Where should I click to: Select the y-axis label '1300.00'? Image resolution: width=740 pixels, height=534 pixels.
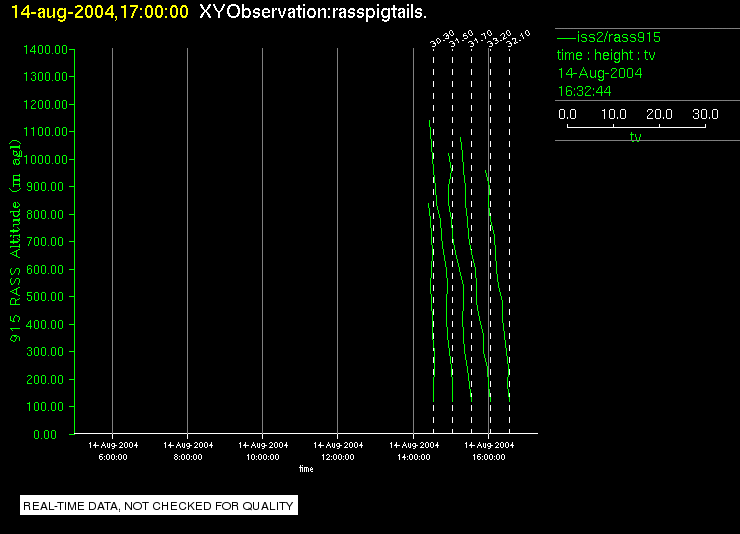point(45,77)
